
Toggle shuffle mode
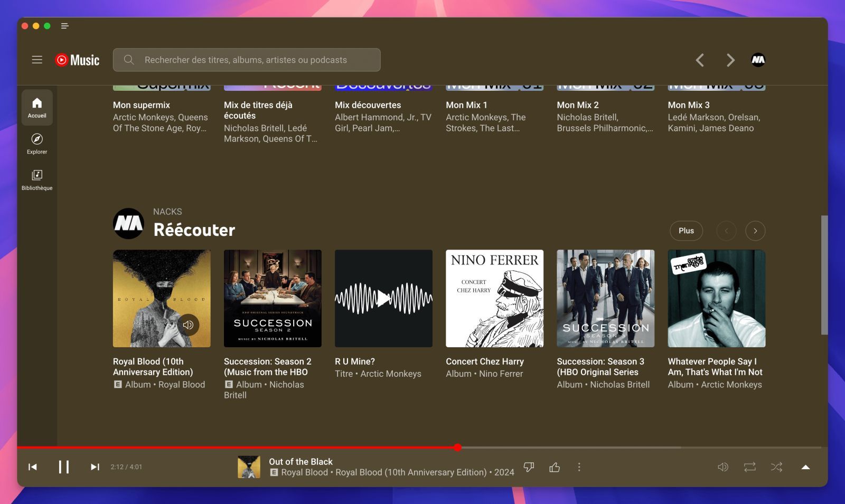coord(776,467)
